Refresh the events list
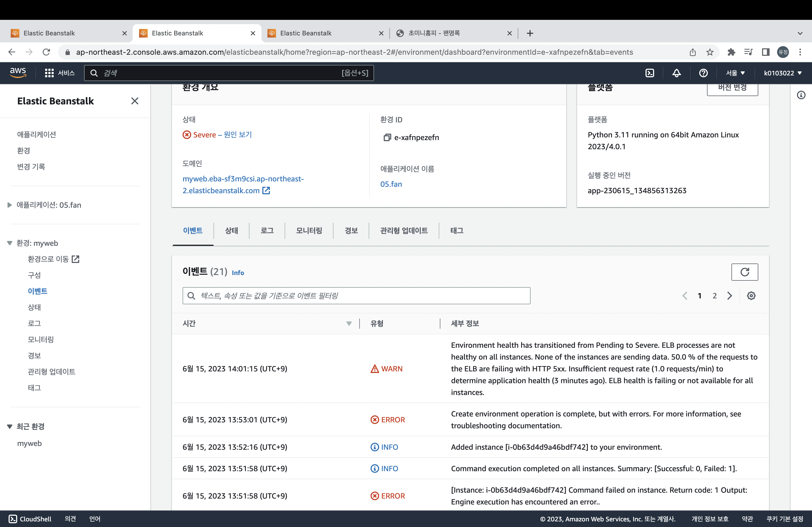This screenshot has width=812, height=527. tap(744, 272)
